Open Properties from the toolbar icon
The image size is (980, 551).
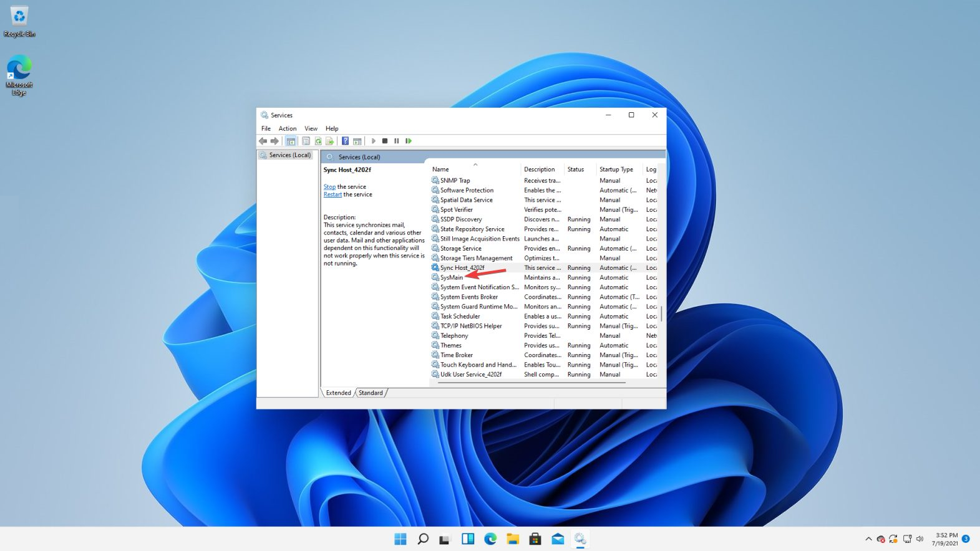tap(306, 141)
